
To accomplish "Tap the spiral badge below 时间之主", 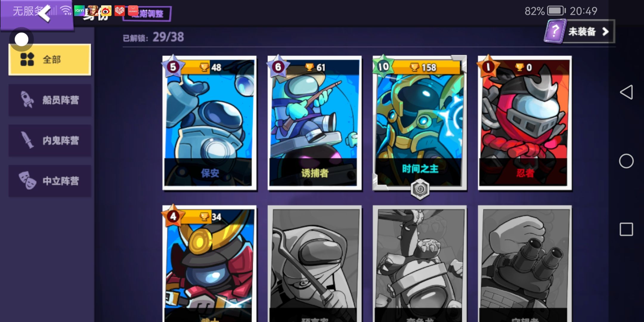I will pos(420,189).
